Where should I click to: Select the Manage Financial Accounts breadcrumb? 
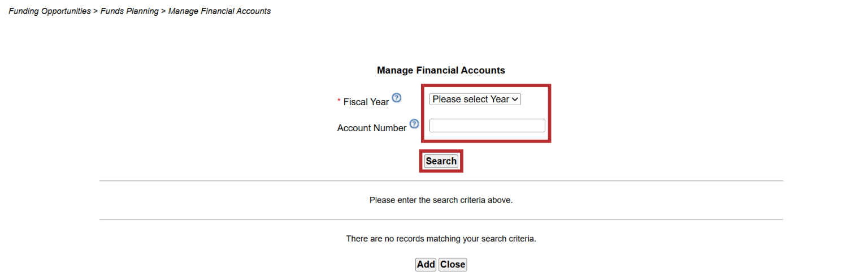pos(219,11)
